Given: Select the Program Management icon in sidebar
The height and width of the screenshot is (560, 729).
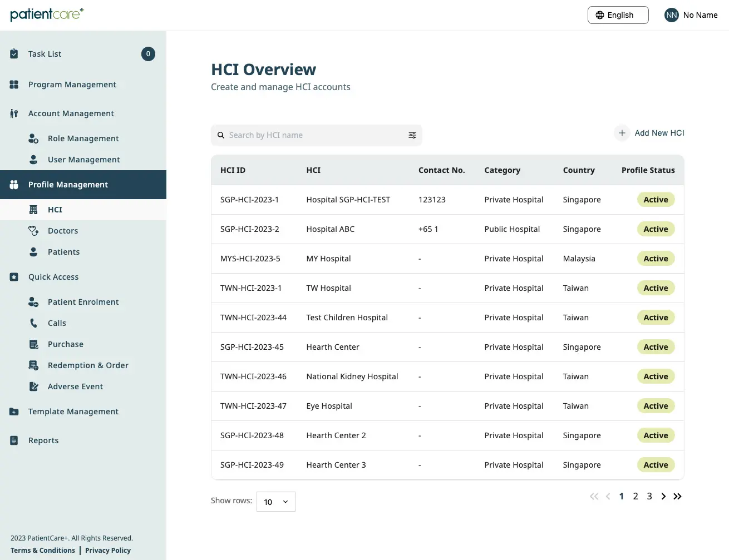Looking at the screenshot, I should point(13,84).
